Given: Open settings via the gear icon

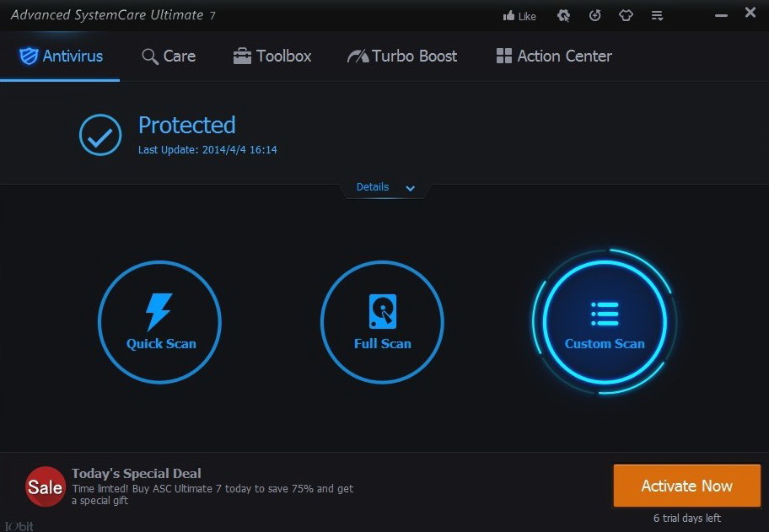Looking at the screenshot, I should (x=563, y=16).
